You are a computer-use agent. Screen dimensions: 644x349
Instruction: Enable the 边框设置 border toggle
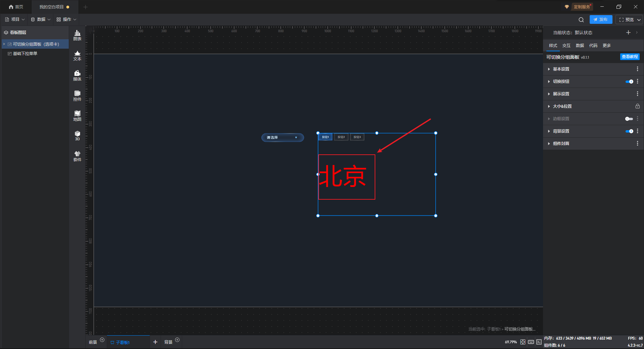(629, 119)
